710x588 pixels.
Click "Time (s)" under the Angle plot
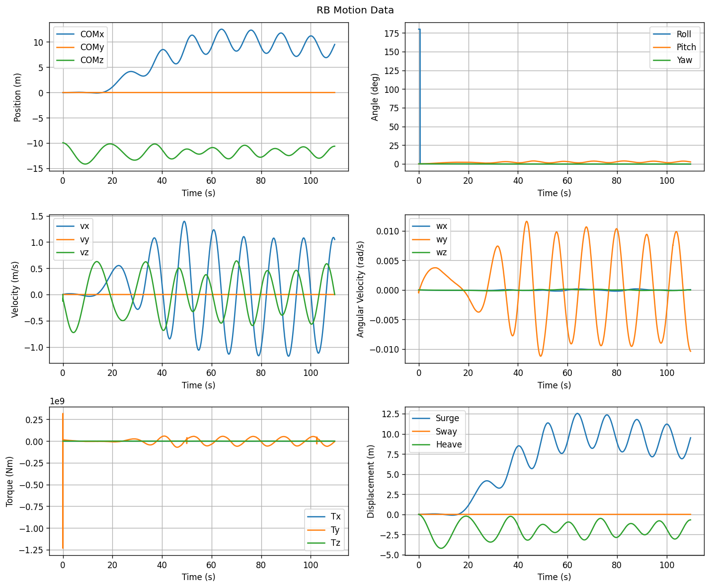(x=554, y=193)
